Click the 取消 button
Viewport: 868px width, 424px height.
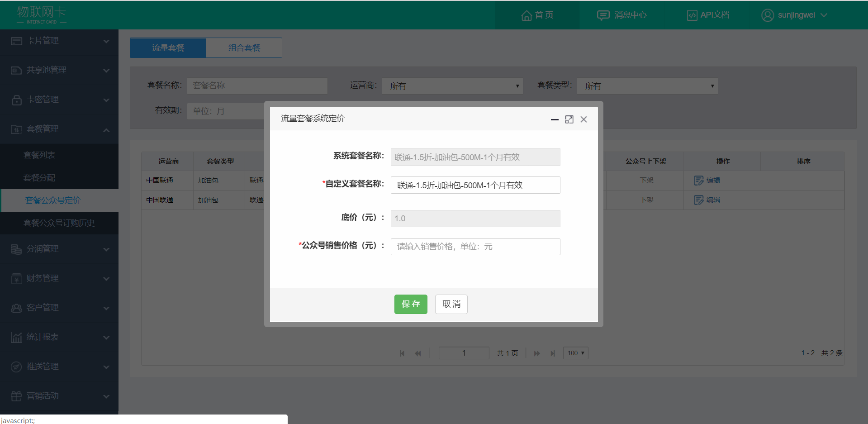pyautogui.click(x=451, y=305)
